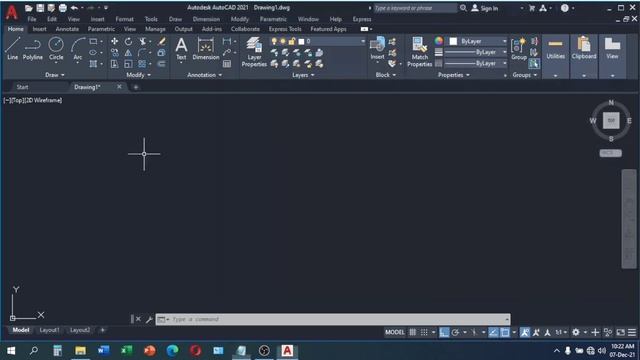Select the Circle tool

pos(56,49)
